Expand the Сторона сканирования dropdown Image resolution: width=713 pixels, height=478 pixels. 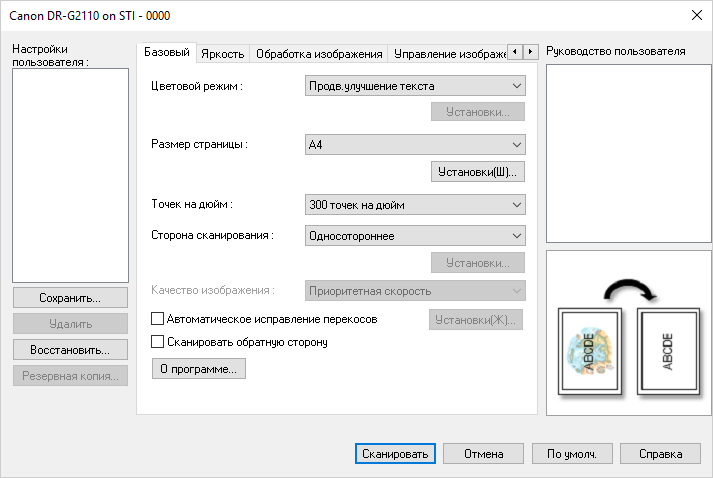(415, 236)
